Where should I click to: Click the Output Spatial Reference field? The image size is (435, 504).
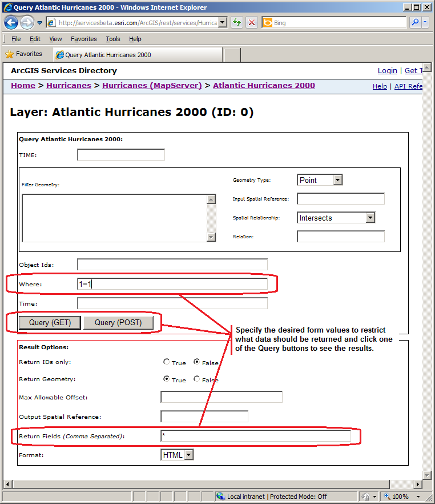click(204, 416)
